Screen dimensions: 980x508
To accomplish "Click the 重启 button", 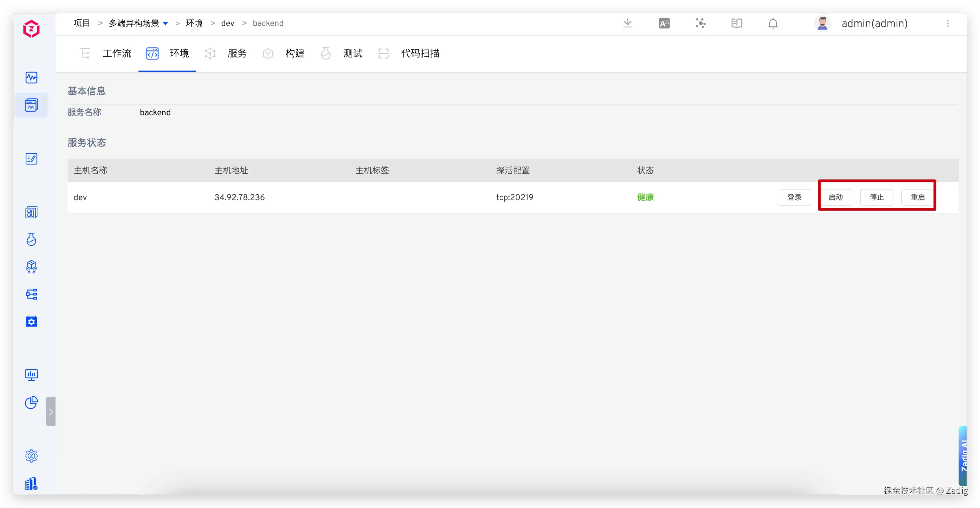I will [x=917, y=197].
